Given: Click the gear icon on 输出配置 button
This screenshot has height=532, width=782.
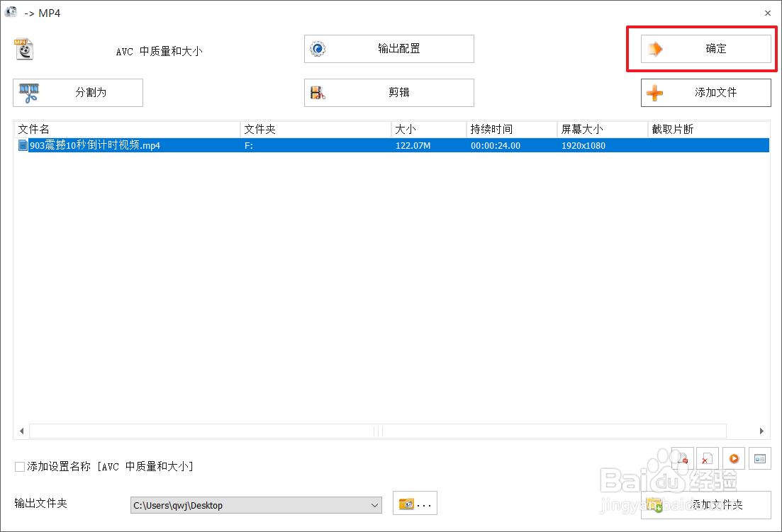Looking at the screenshot, I should [317, 48].
